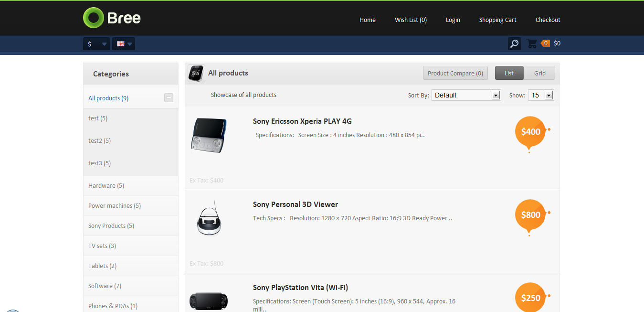
Task: Click the Categories sidebar heading
Action: [x=111, y=74]
